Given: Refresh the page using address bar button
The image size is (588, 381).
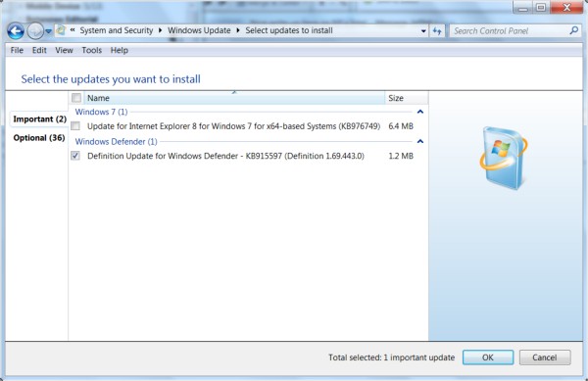Looking at the screenshot, I should click(437, 31).
